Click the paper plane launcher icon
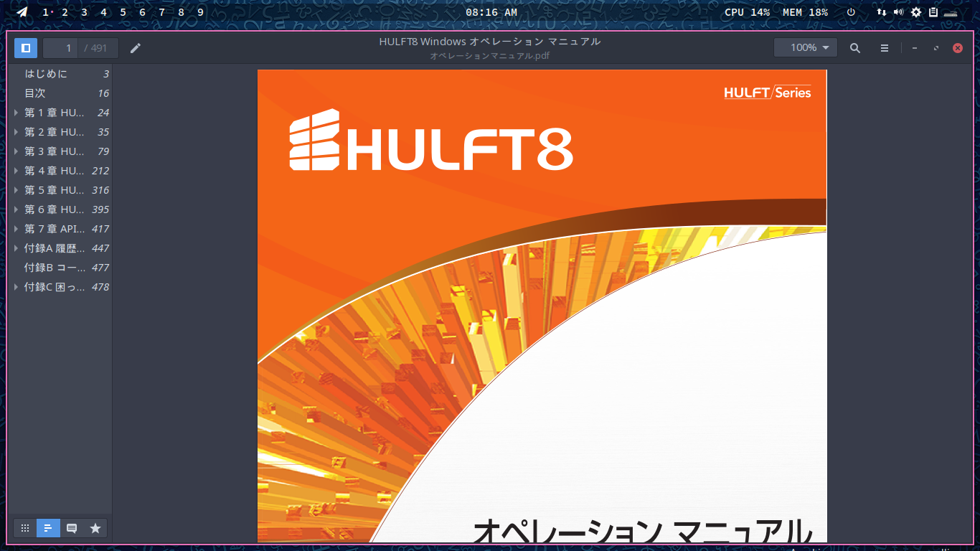This screenshot has width=980, height=551. pyautogui.click(x=22, y=12)
